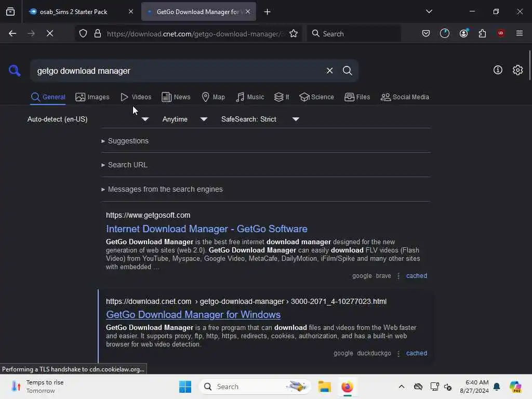This screenshot has height=399, width=532.
Task: Bookmark this page with star icon
Action: tap(294, 33)
